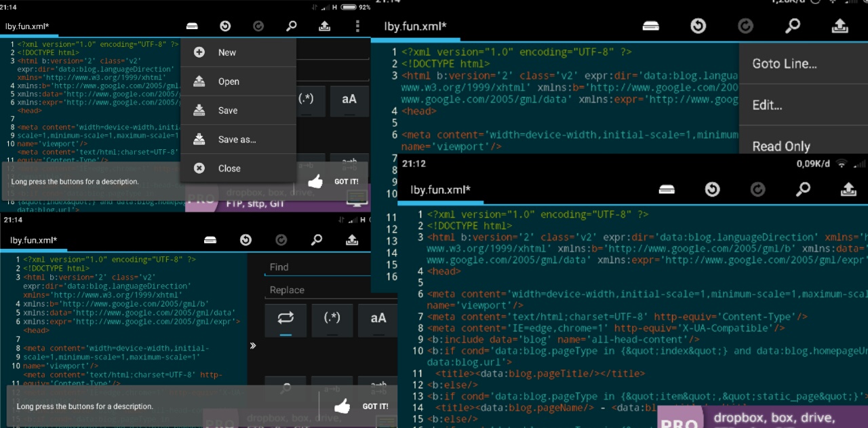Screen dimensions: 868x428
Task: Tap PRO ad banner in top-left screenshot
Action: coord(277,198)
